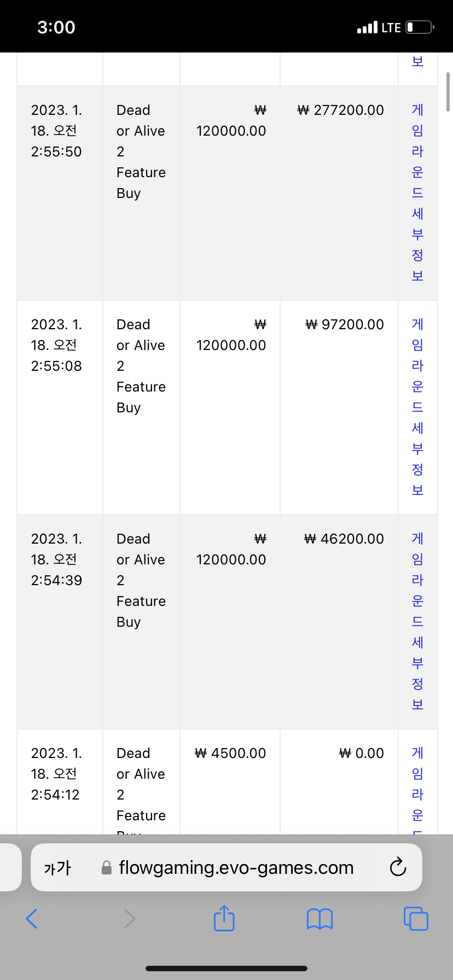Viewport: 453px width, 980px height.
Task: Grab the page scrollbar indicator
Action: (448, 91)
